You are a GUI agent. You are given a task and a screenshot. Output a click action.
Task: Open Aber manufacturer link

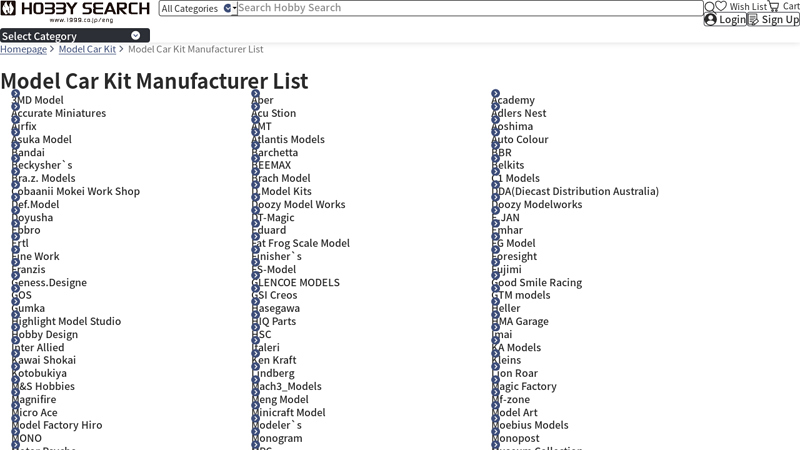(x=262, y=100)
